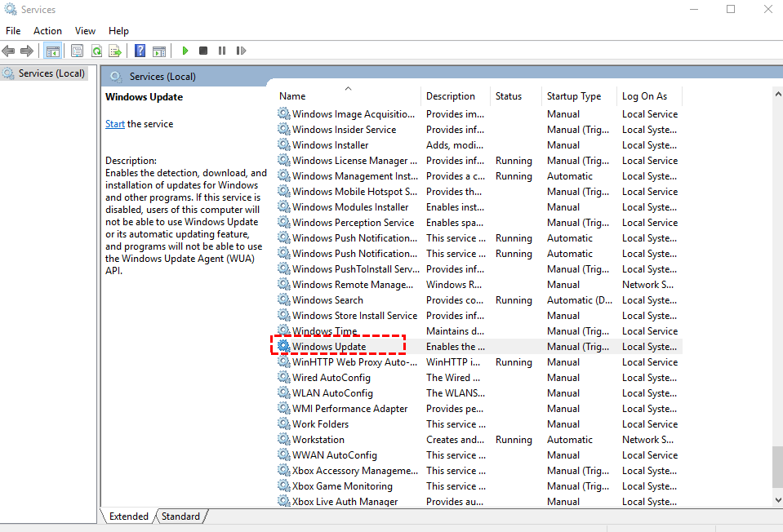The width and height of the screenshot is (783, 532).
Task: Sort services by the Name column header
Action: coord(292,96)
